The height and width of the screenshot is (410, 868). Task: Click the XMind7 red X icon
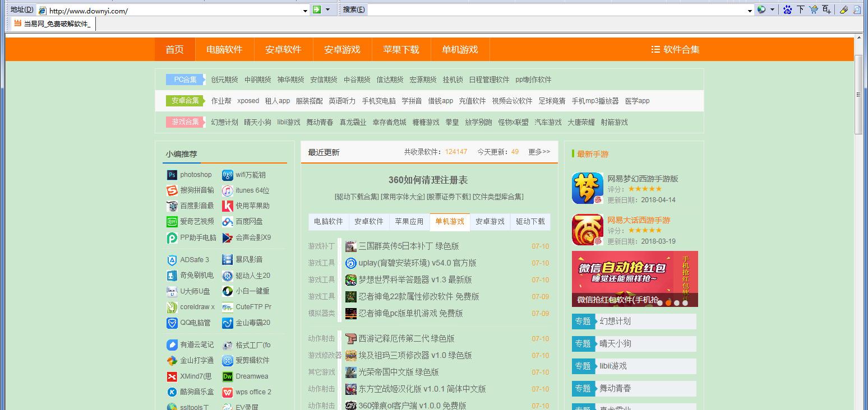172,376
